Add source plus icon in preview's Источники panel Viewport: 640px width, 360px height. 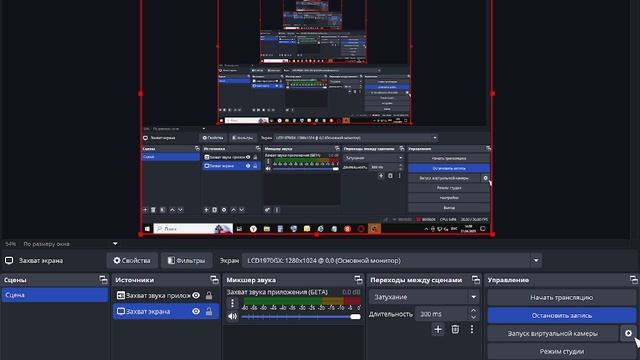click(206, 210)
